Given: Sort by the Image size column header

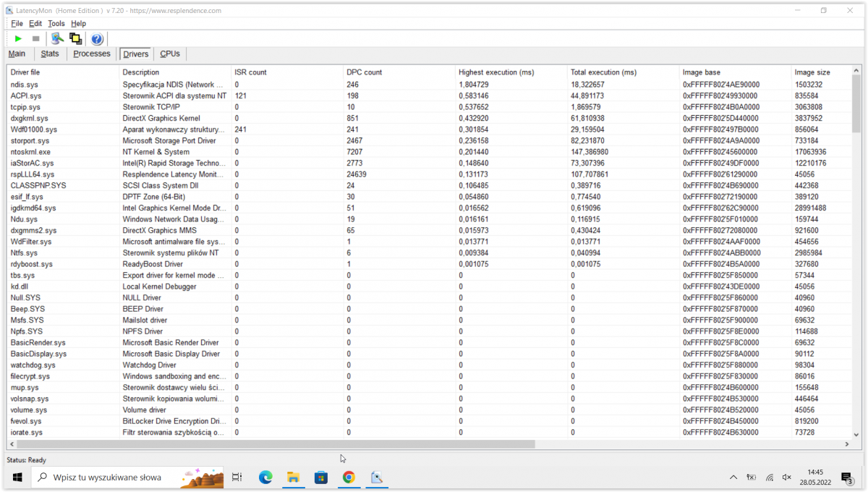Looking at the screenshot, I should [821, 72].
